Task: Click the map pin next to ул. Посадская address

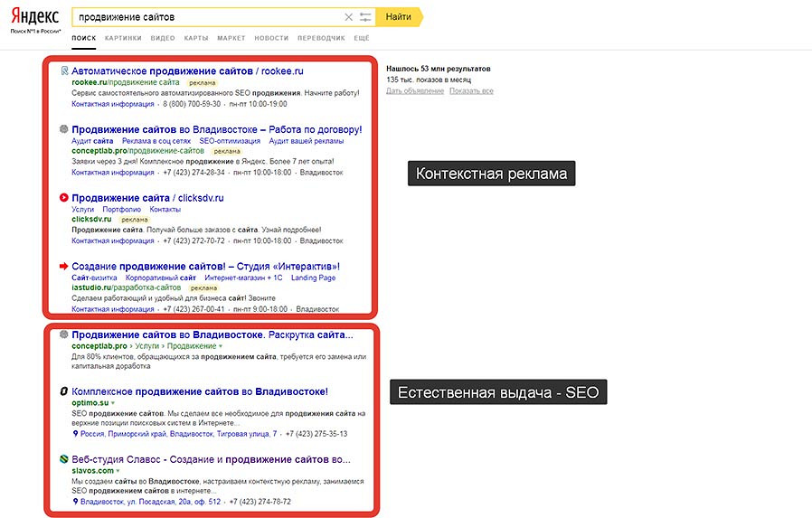Action: [75, 502]
